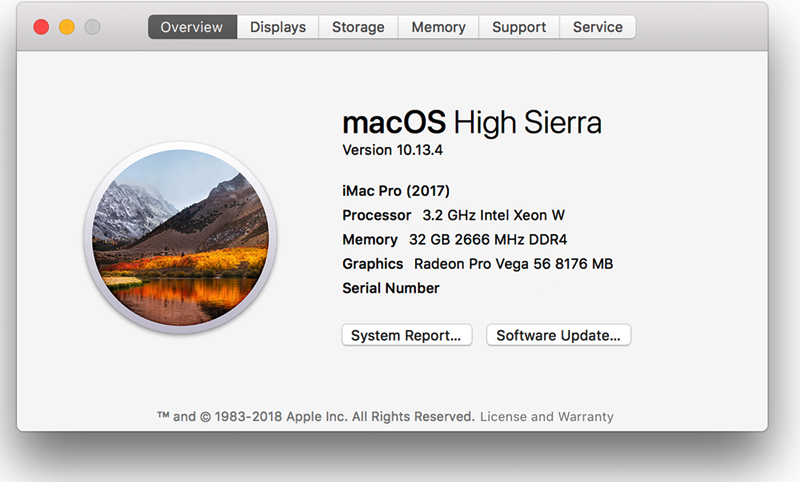Click the processor value 3.2 GHz Intel Xeon W
800x482 pixels.
click(493, 215)
